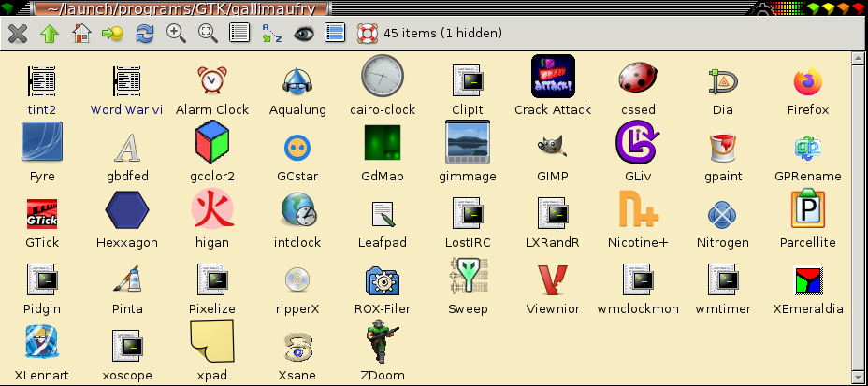Launch Fyre
Screen dimensions: 868x386
[x=42, y=142]
